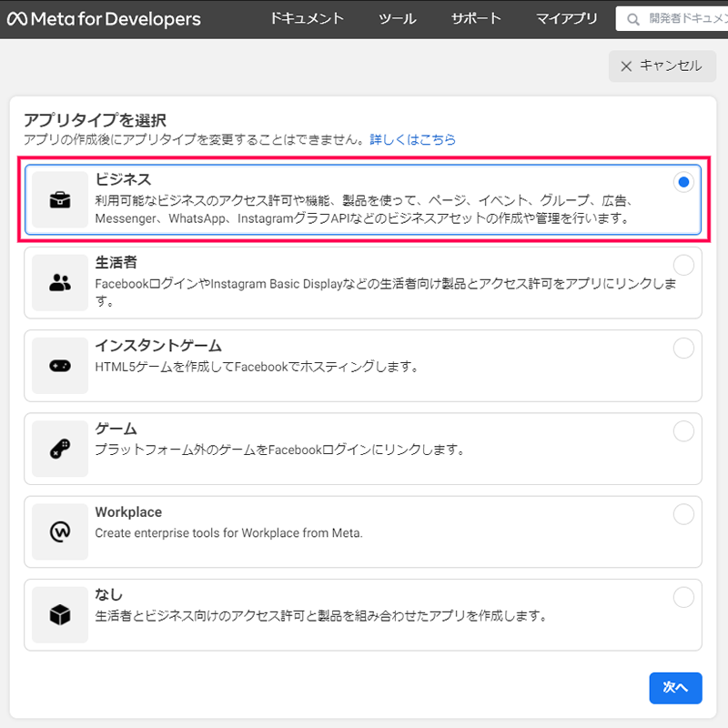Image resolution: width=728 pixels, height=728 pixels.
Task: Click the Game joystick icon
Action: pos(60,449)
